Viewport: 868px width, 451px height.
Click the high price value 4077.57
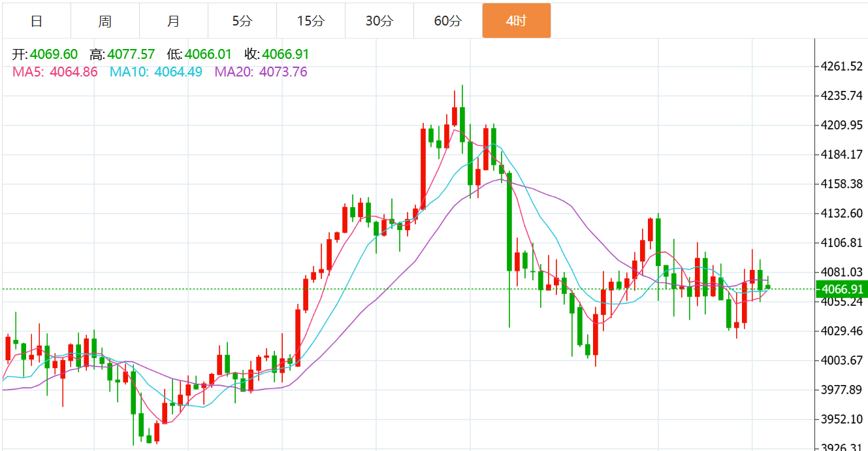pyautogui.click(x=131, y=54)
